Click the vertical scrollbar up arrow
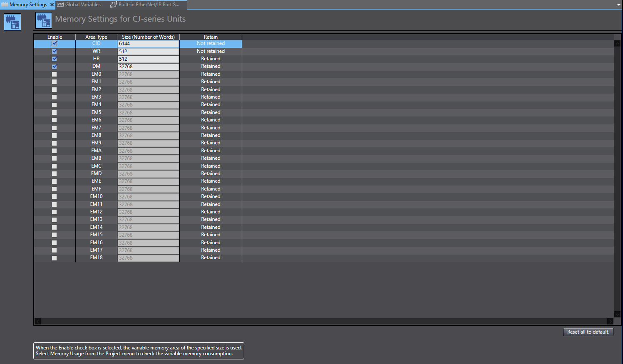The height and width of the screenshot is (364, 623). [618, 43]
